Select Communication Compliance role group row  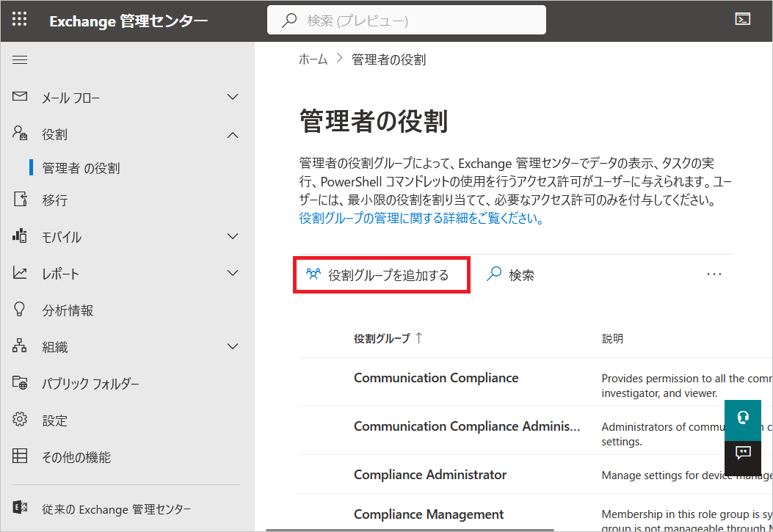(x=535, y=382)
